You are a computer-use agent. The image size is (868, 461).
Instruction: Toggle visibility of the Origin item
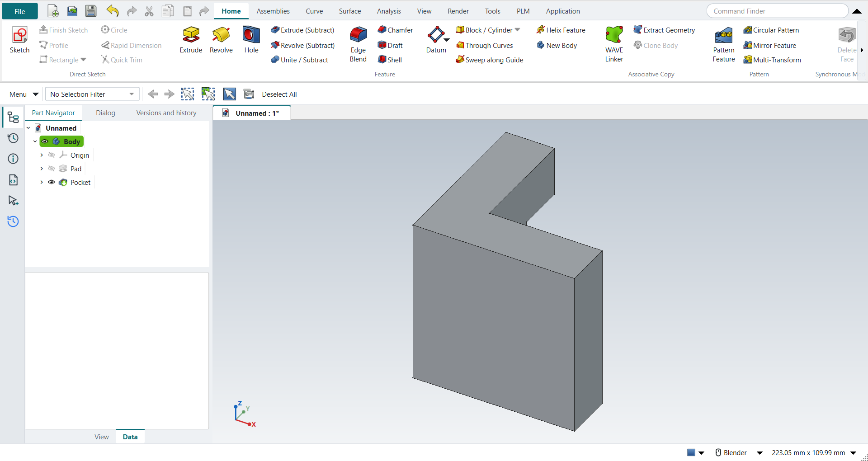click(52, 155)
